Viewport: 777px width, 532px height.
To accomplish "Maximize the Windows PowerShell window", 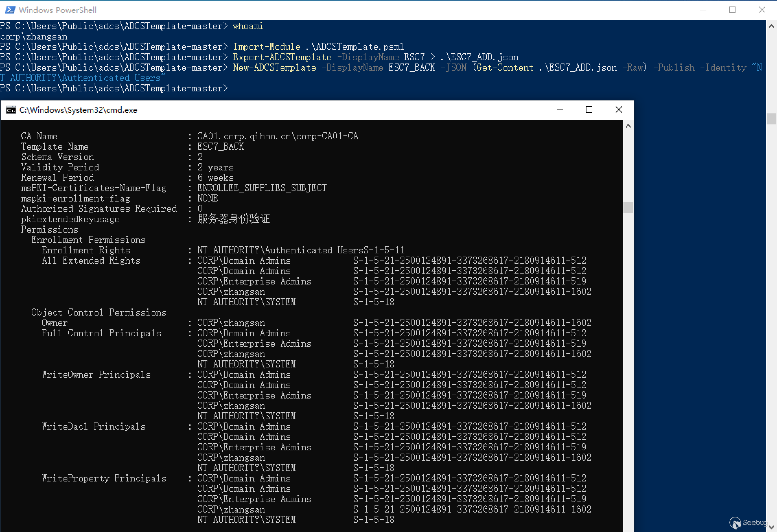I will (732, 10).
